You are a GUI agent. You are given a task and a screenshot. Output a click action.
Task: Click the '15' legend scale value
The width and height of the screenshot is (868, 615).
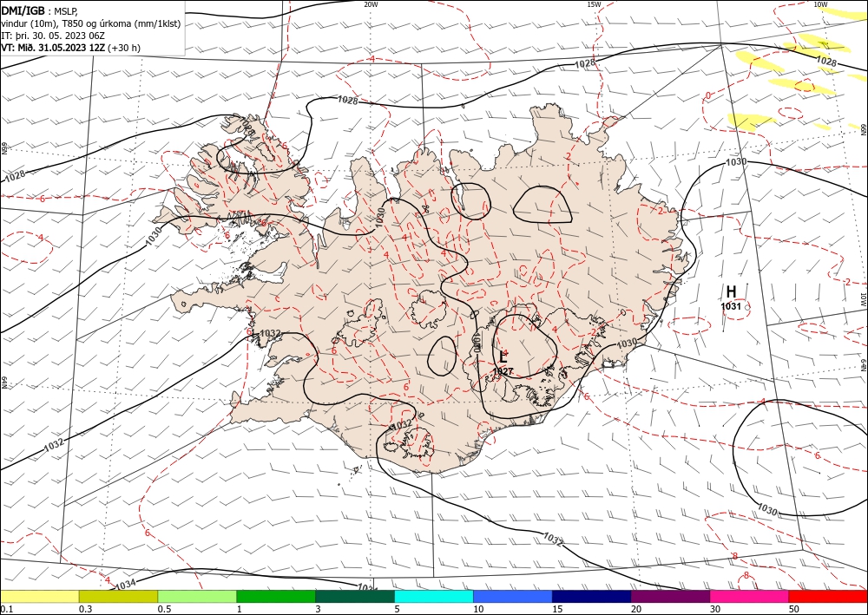click(557, 609)
